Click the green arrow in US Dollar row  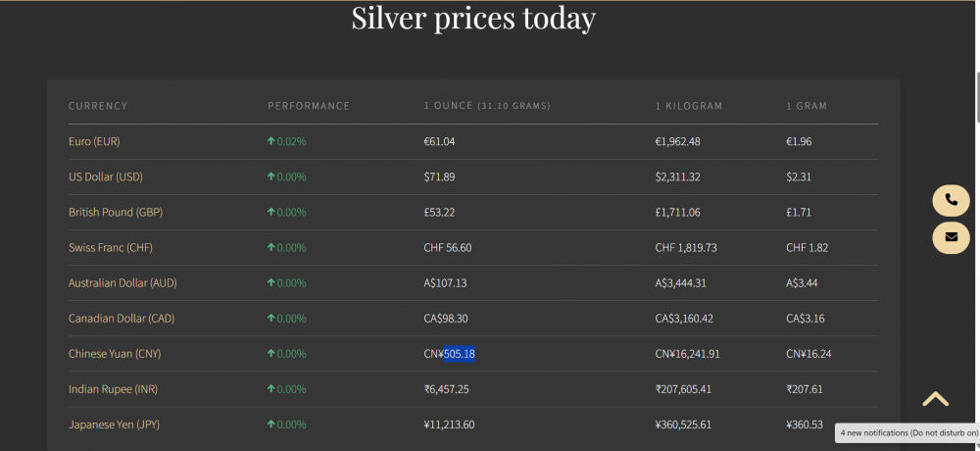coord(270,176)
